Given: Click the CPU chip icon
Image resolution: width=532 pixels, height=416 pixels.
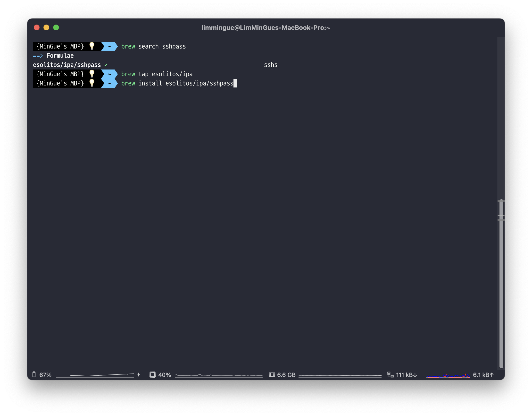Looking at the screenshot, I should [152, 375].
